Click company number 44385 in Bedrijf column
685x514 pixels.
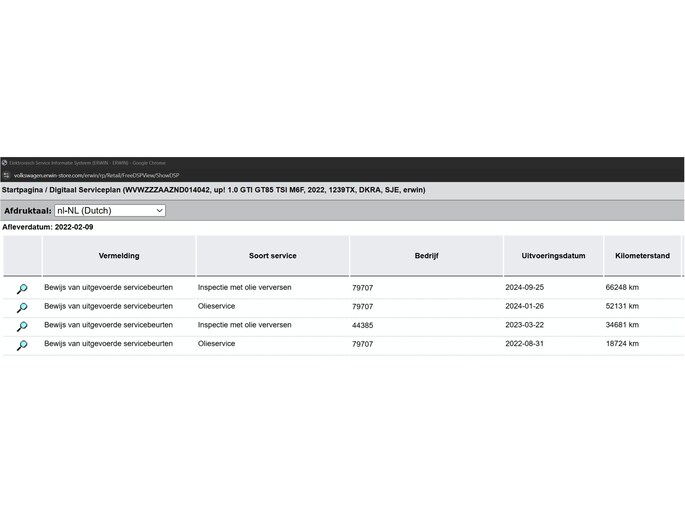pos(362,325)
